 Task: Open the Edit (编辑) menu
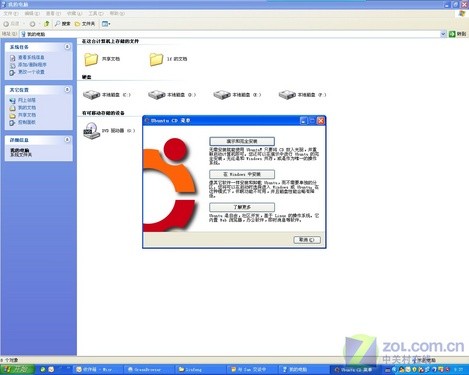coord(32,13)
